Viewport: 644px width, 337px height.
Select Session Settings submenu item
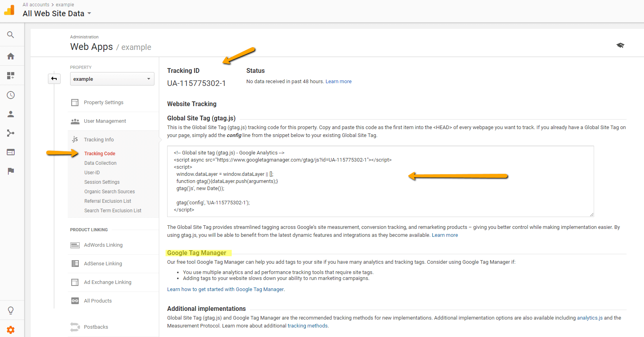102,182
